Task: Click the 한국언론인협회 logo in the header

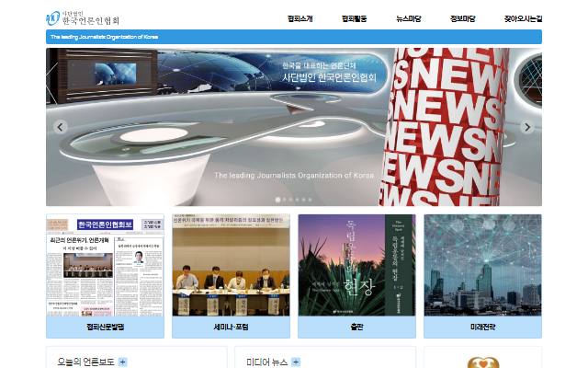Action: (83, 18)
